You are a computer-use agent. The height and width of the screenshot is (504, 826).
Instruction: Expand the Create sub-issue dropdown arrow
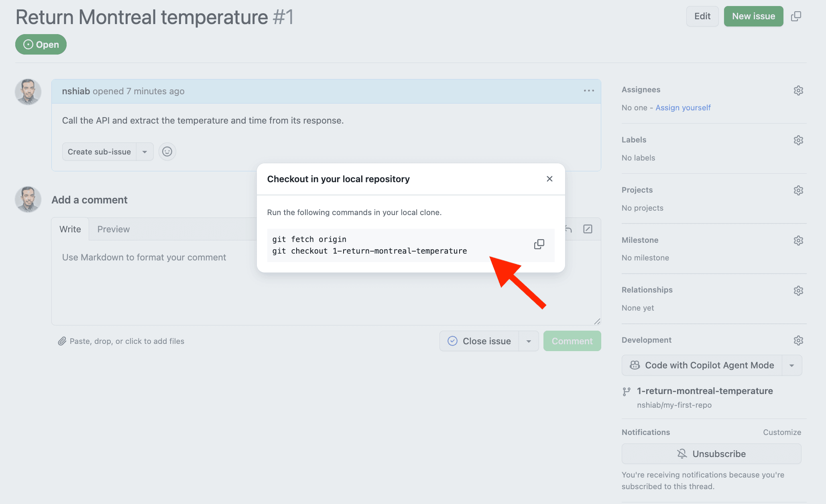tap(145, 152)
